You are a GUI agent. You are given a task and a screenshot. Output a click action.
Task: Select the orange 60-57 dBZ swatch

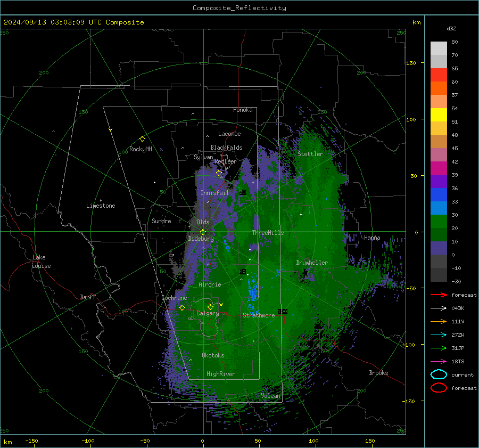pyautogui.click(x=439, y=88)
